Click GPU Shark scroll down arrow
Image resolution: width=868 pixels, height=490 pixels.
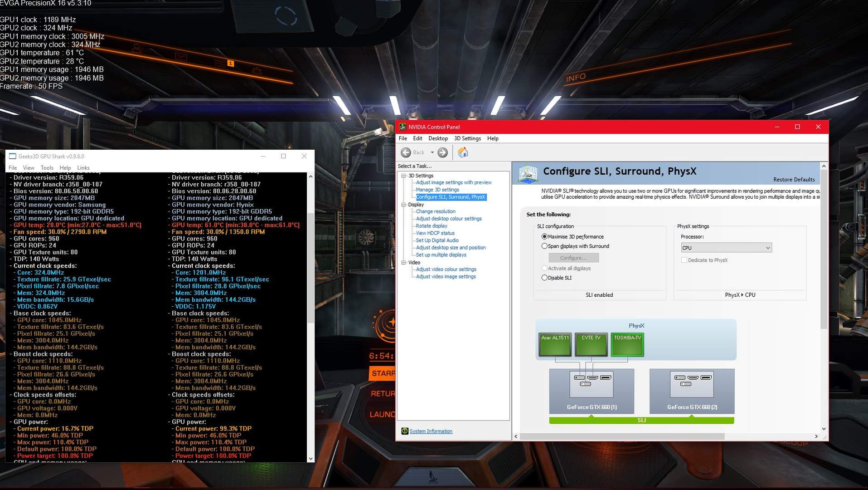pos(310,459)
